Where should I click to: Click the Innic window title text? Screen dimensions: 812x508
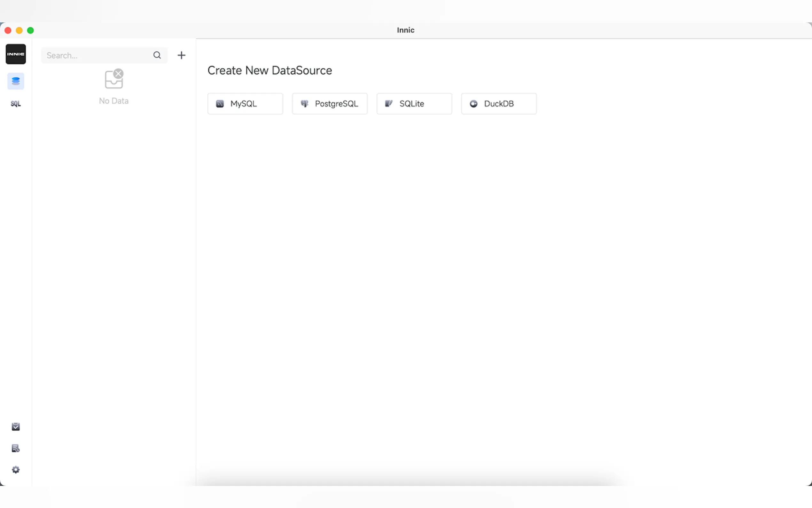405,30
